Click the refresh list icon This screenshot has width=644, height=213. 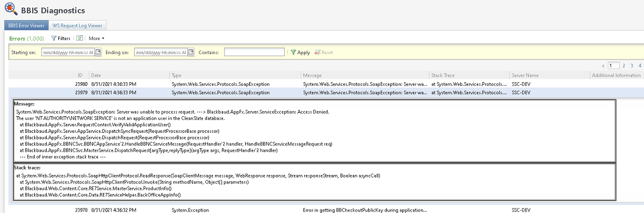79,38
